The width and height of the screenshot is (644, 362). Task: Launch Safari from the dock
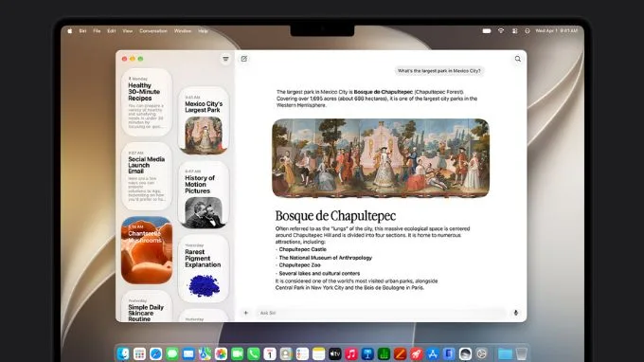155,353
